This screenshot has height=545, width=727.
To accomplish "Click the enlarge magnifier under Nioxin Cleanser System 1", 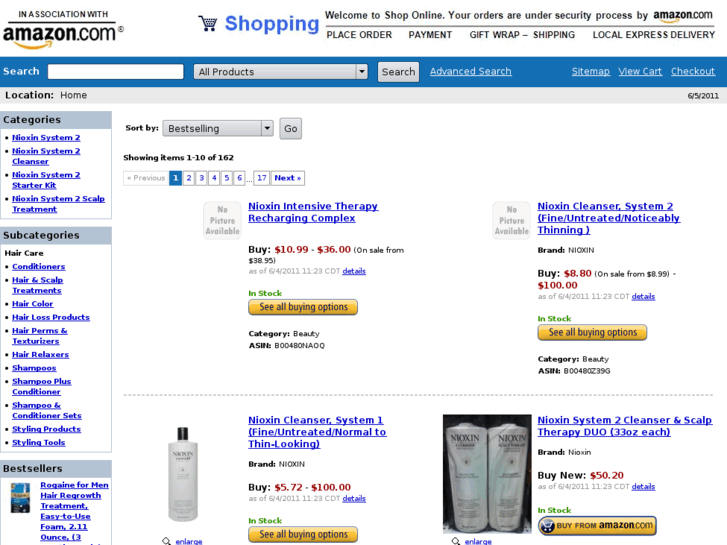I will 167,540.
